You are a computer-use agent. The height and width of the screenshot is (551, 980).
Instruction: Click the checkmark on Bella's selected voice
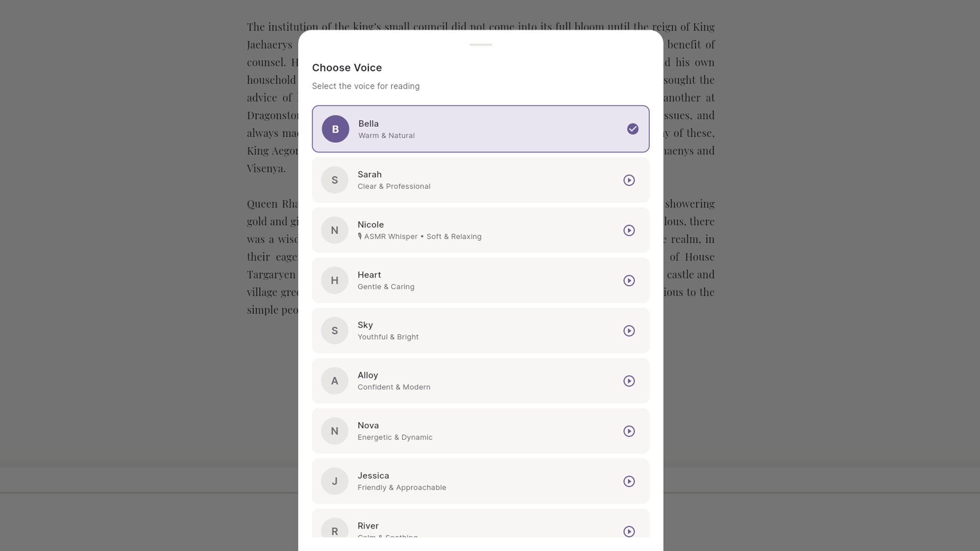pyautogui.click(x=632, y=129)
